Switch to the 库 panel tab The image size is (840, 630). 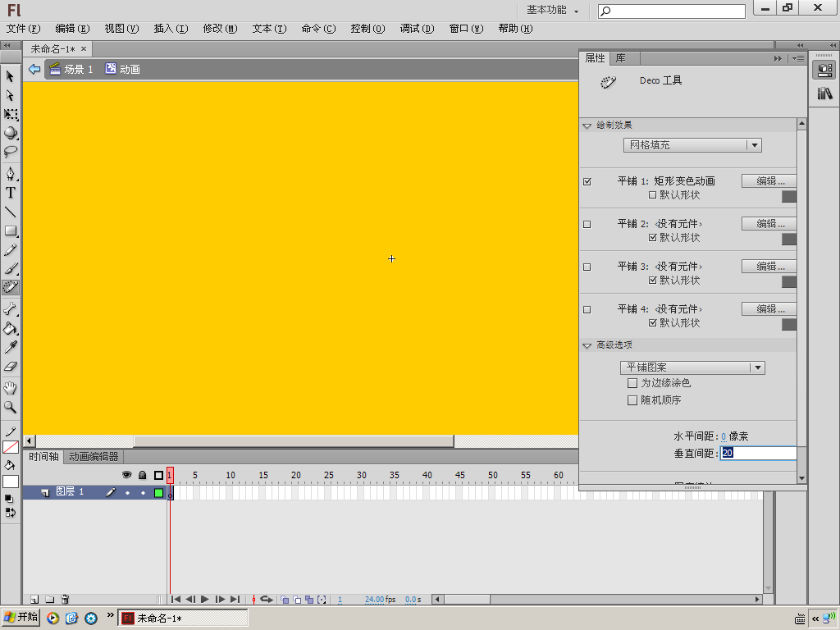[620, 58]
